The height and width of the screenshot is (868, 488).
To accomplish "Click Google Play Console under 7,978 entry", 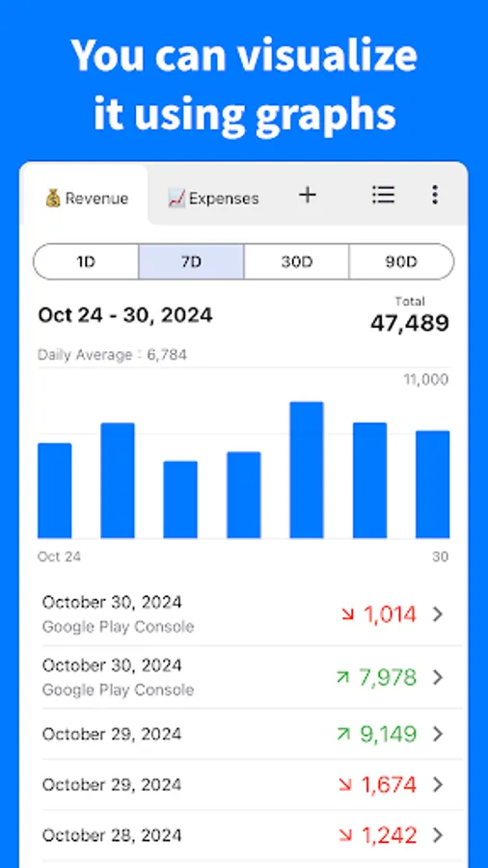I will click(x=118, y=690).
